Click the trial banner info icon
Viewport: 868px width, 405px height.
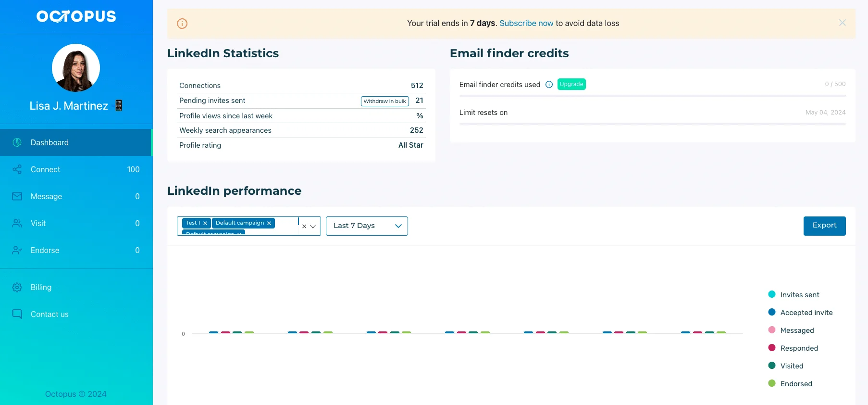[182, 23]
